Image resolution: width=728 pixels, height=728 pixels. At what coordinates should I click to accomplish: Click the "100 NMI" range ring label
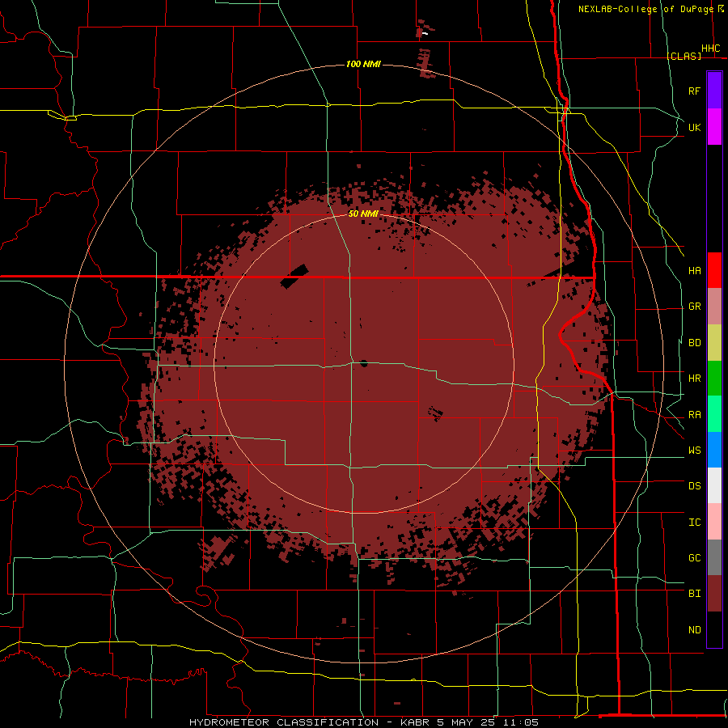tap(363, 64)
